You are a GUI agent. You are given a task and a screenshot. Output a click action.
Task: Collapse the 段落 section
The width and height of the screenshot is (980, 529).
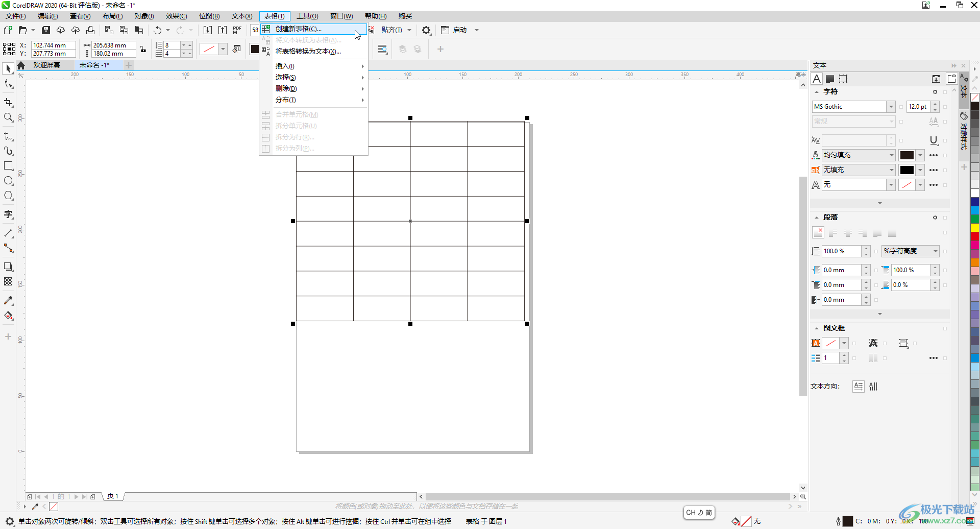pos(817,218)
